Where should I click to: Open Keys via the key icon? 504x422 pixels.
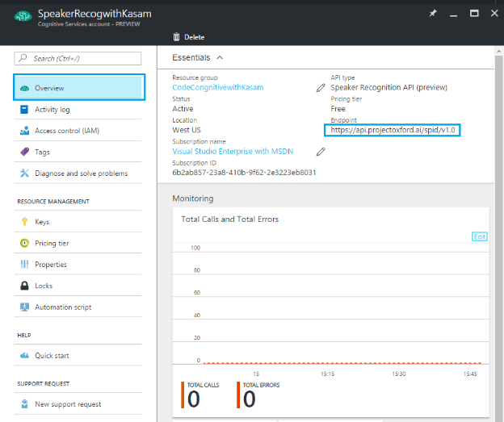[25, 222]
